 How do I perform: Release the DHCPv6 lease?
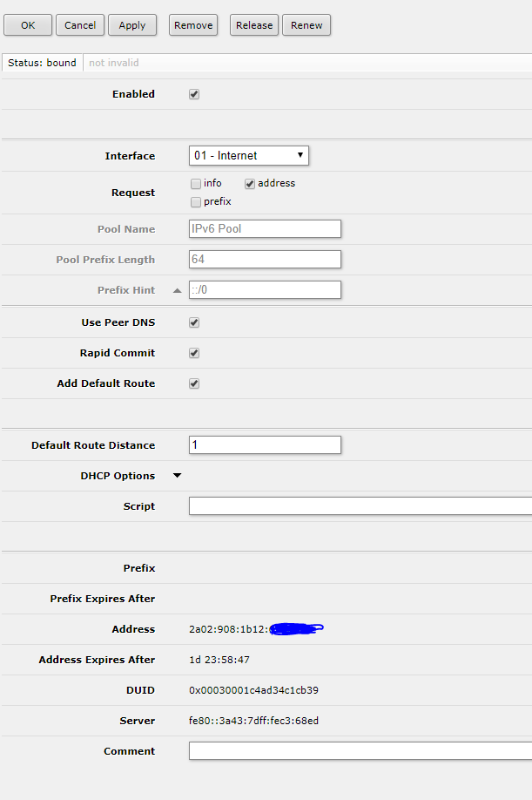click(253, 25)
